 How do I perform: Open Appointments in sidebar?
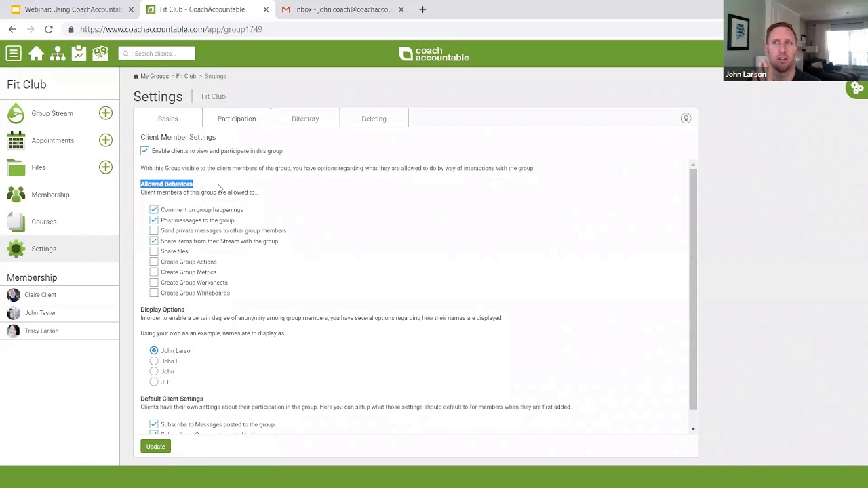click(52, 140)
